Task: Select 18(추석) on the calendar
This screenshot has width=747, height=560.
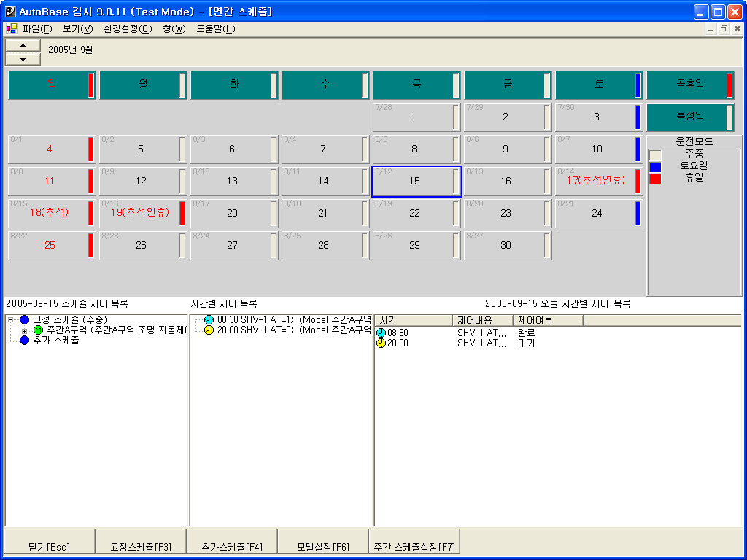Action: 51,213
